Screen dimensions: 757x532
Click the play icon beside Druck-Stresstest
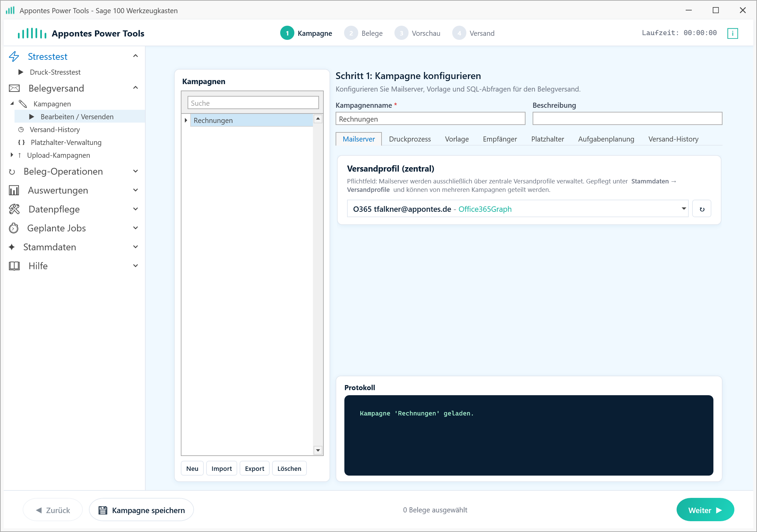21,72
